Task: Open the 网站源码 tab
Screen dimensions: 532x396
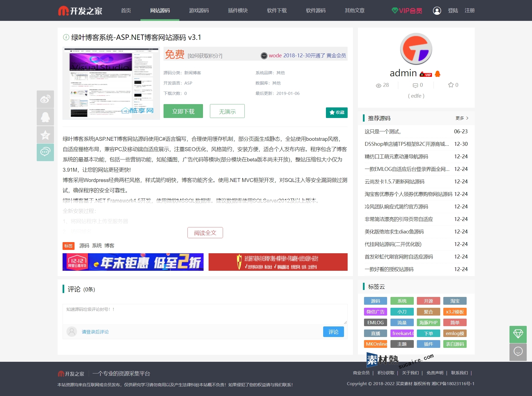Action: [160, 11]
